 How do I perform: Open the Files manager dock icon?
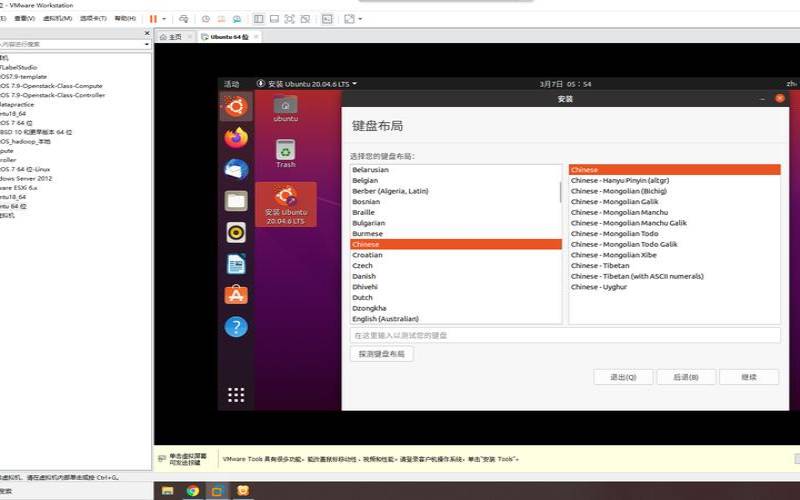[236, 201]
